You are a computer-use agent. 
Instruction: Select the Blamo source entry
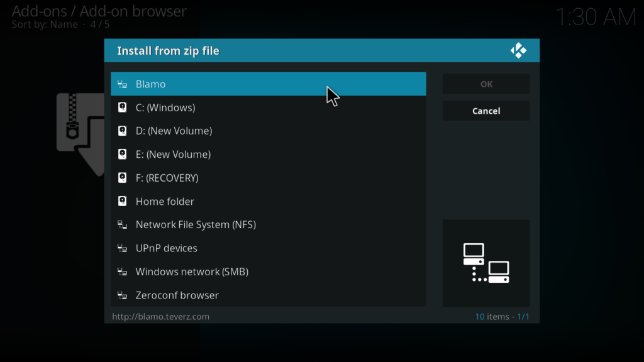268,84
